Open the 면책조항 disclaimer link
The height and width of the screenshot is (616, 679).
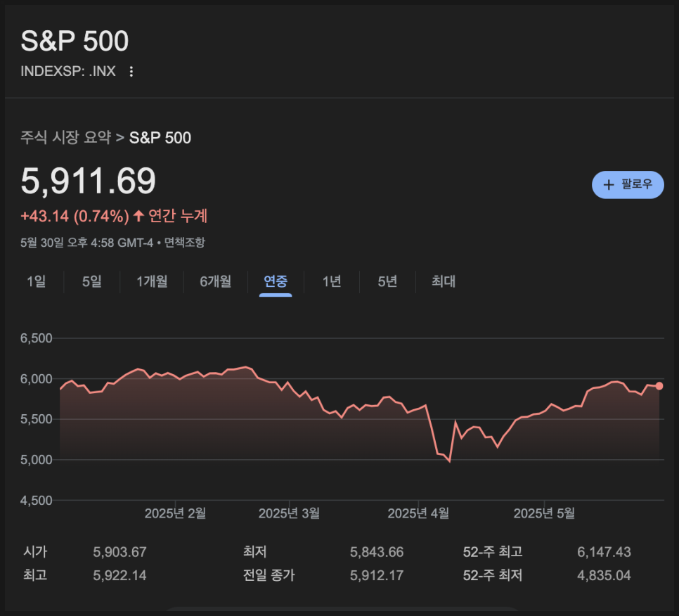tap(184, 242)
